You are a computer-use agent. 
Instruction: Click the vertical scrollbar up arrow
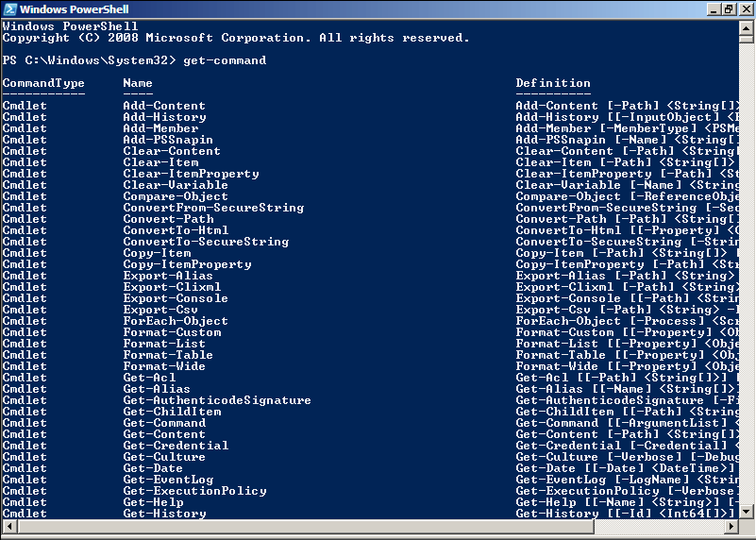pos(748,26)
